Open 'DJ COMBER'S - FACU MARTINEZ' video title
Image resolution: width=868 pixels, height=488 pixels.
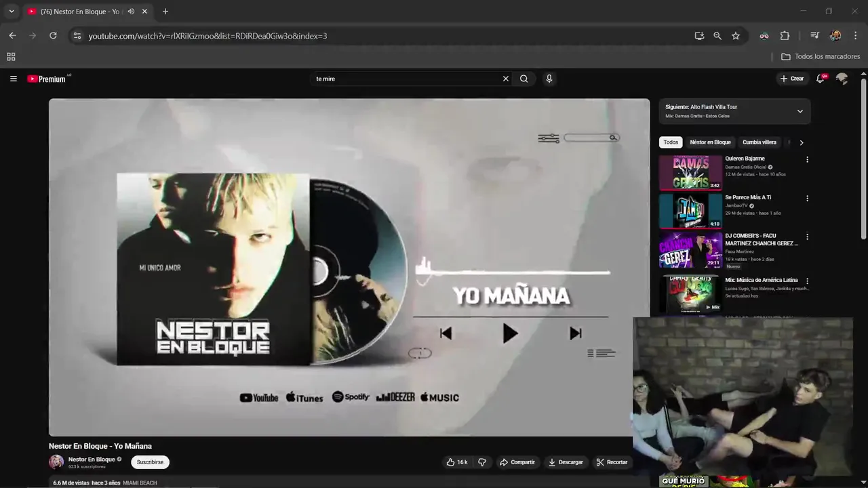tap(762, 239)
